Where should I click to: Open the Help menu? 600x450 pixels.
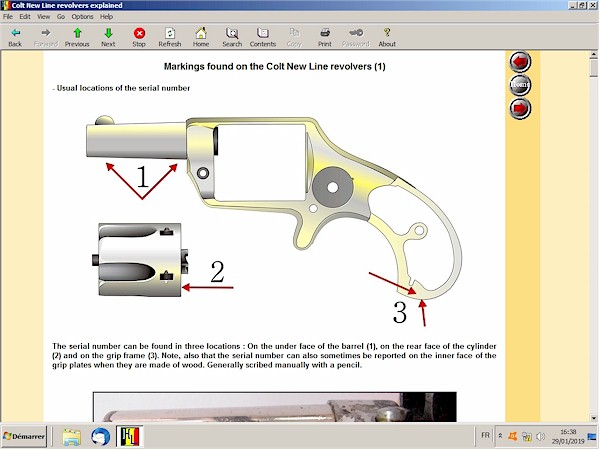106,16
